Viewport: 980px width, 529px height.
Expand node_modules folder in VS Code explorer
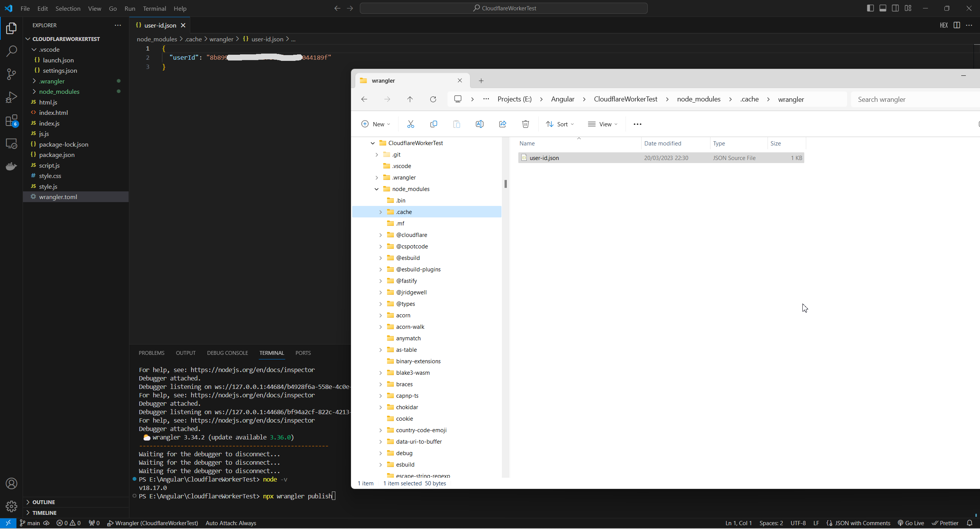click(x=59, y=91)
